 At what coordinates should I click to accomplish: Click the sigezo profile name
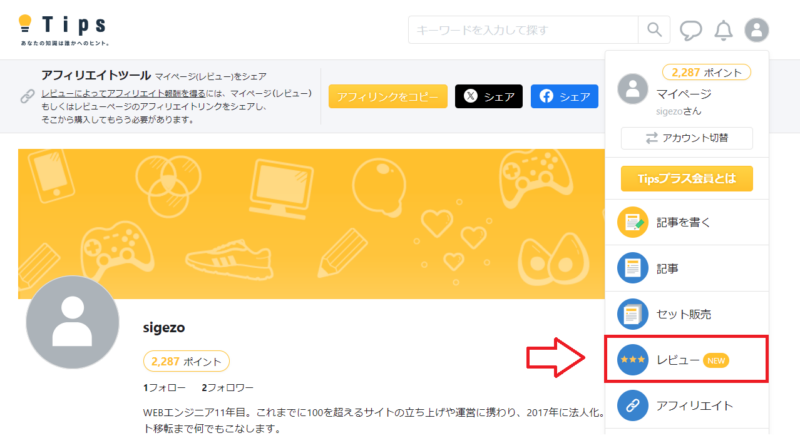(164, 328)
